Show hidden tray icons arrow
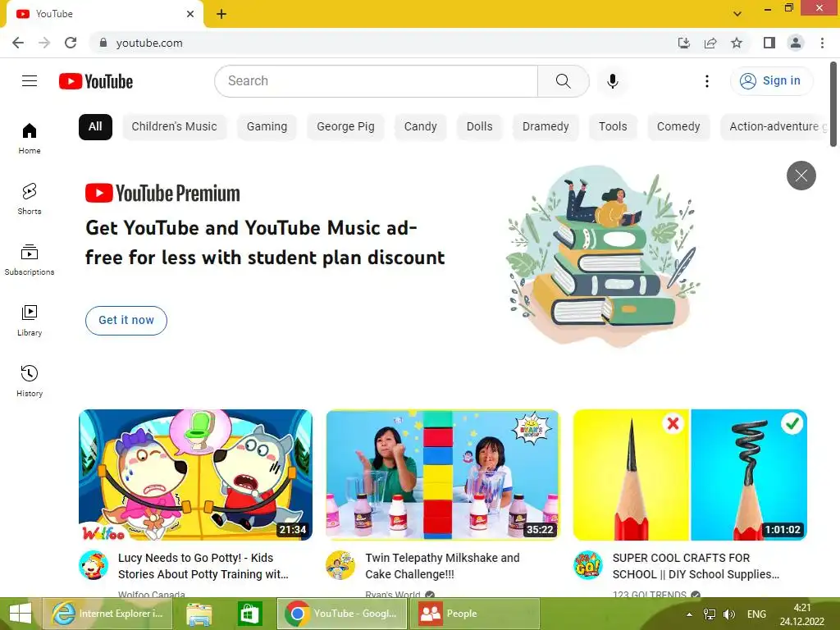840x630 pixels. point(689,614)
